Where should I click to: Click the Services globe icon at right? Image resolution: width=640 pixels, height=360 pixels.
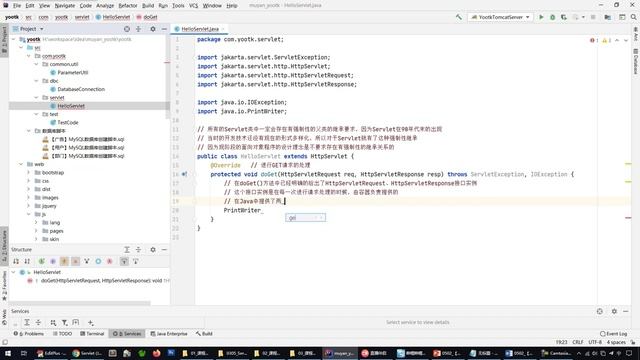pyautogui.click(x=600, y=311)
